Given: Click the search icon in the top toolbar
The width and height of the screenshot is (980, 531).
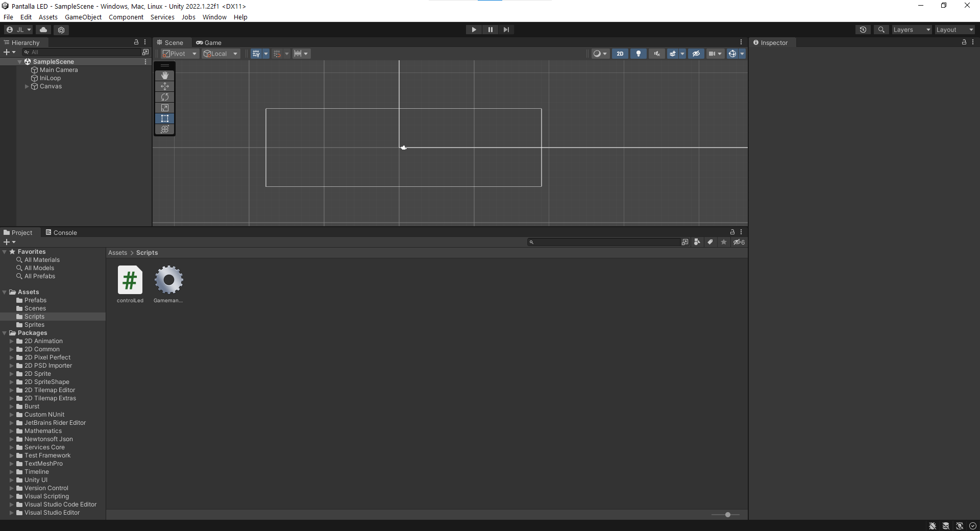Looking at the screenshot, I should [x=881, y=30].
